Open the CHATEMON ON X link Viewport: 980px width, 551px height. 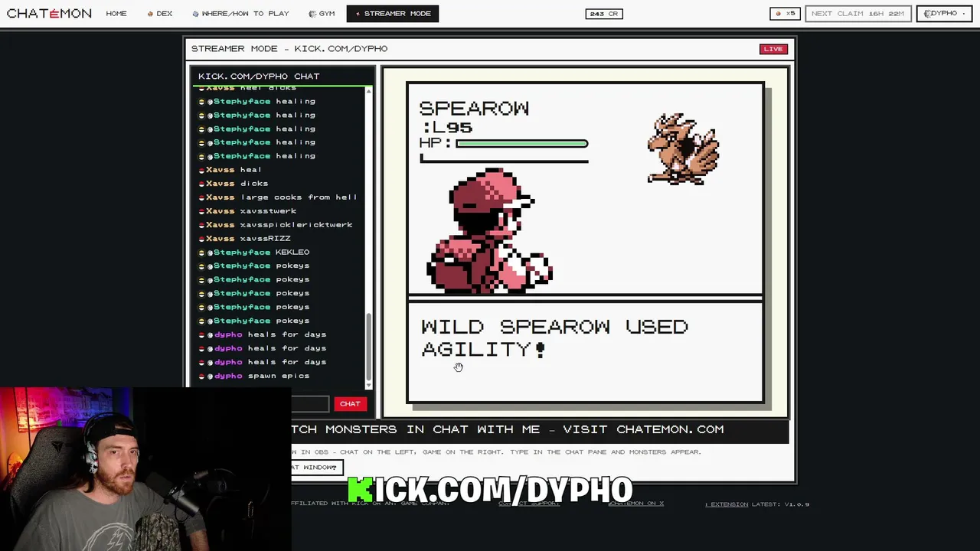point(635,504)
